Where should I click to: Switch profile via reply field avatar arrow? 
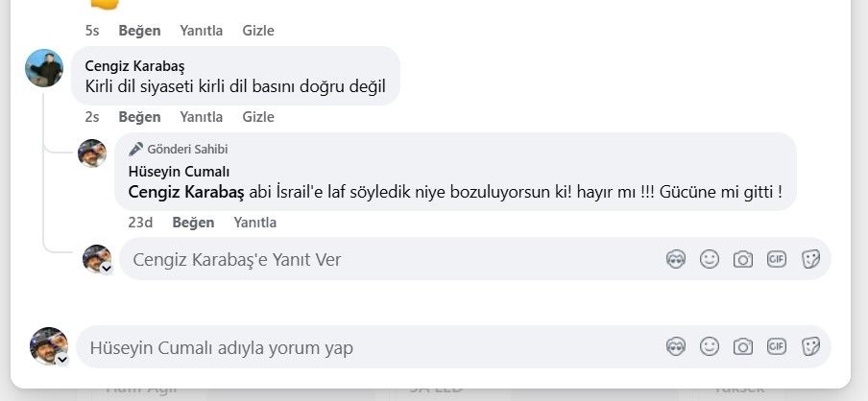107,269
